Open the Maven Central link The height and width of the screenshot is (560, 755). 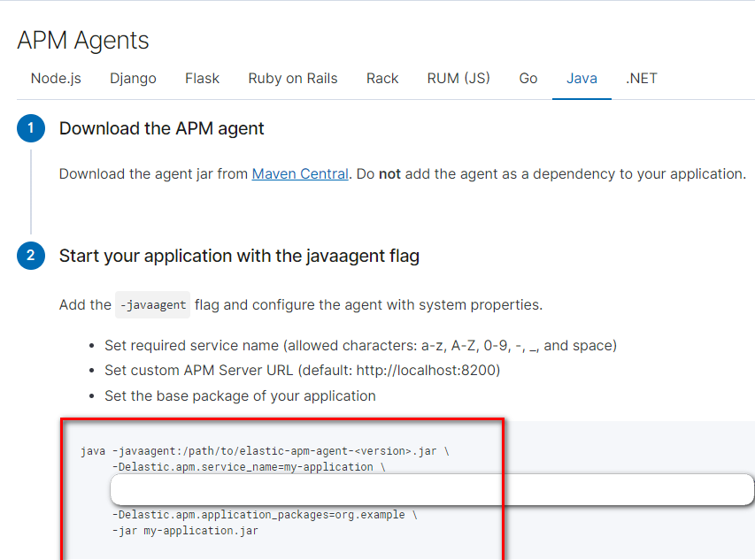point(300,173)
